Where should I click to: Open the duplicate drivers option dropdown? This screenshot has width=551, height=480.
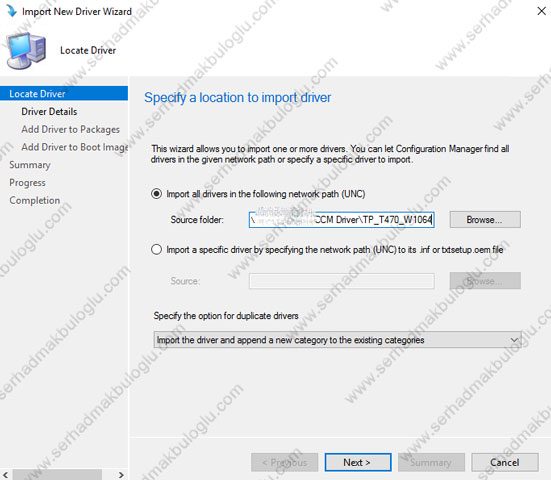[x=337, y=340]
